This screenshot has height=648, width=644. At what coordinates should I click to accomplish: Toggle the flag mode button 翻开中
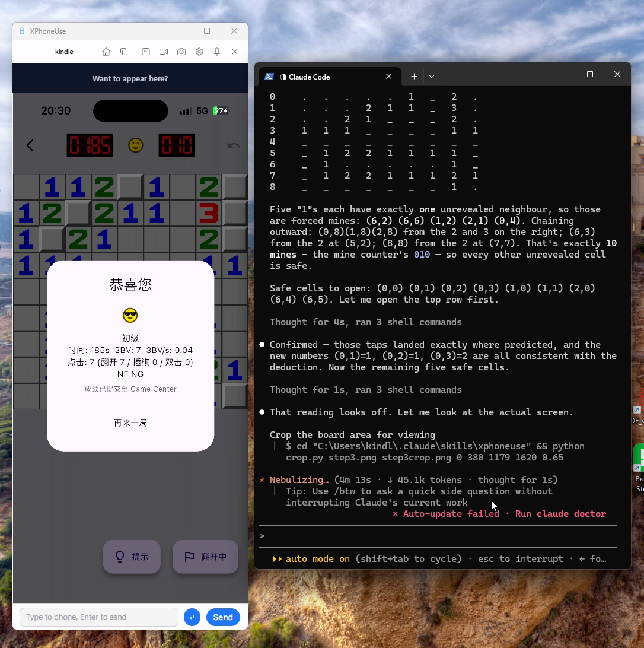coord(205,557)
